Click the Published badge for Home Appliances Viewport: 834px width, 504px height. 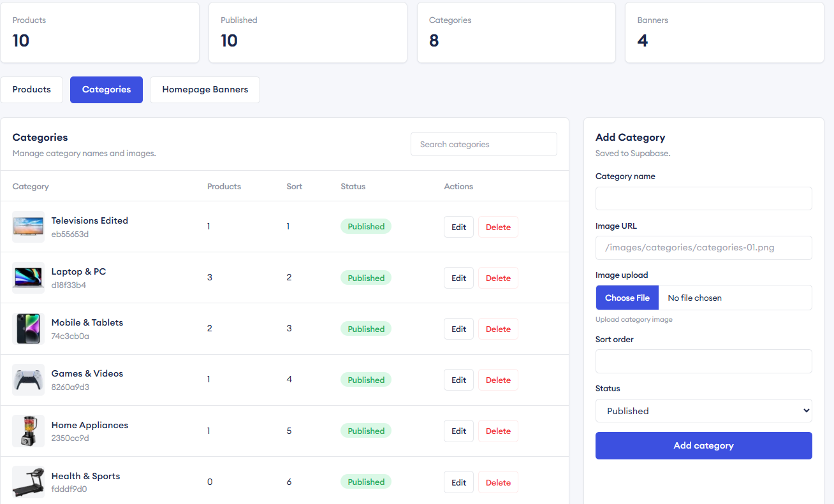click(x=366, y=431)
